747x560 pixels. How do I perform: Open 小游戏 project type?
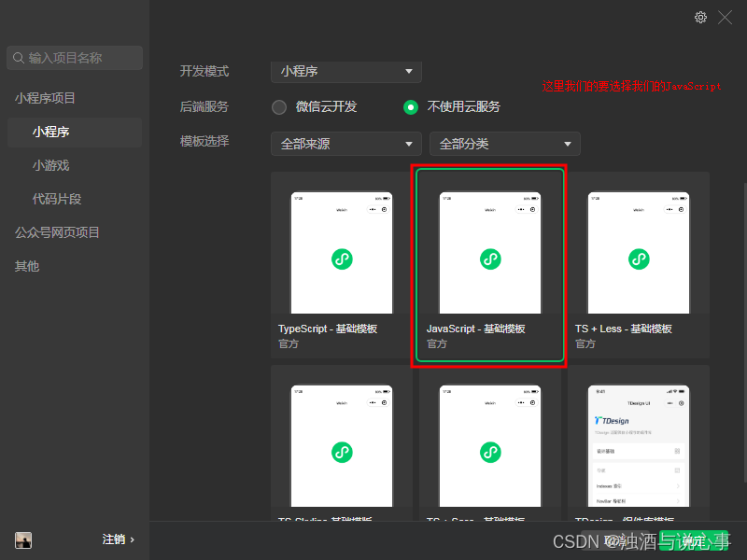pyautogui.click(x=51, y=166)
